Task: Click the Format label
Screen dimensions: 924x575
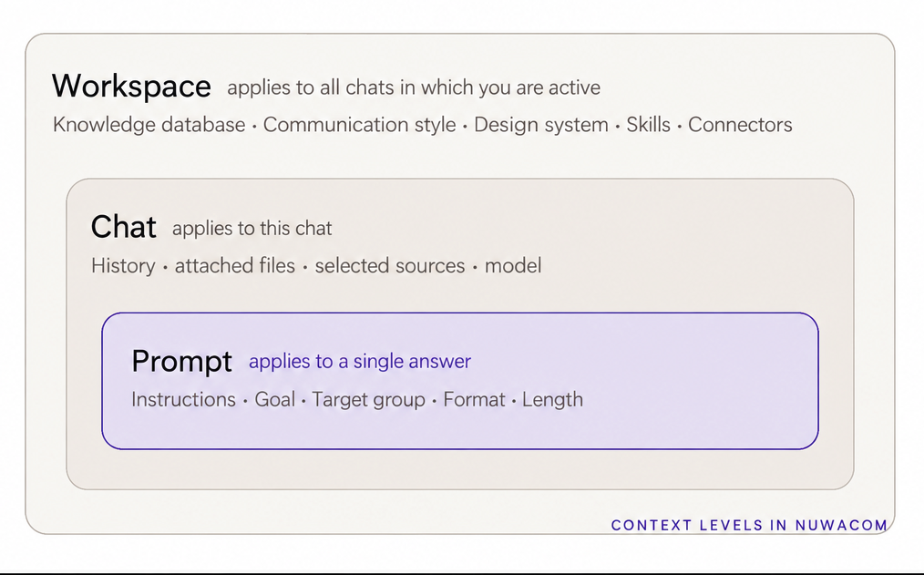Action: point(475,399)
